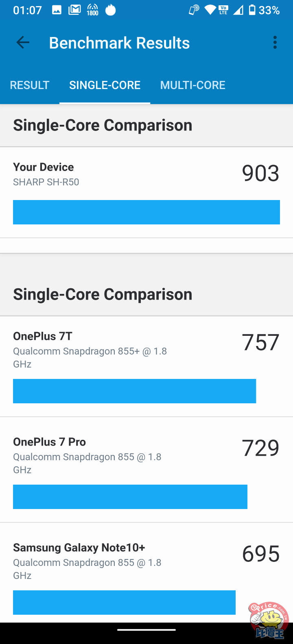This screenshot has width=293, height=644.
Task: Tap the 903 score bar
Action: (x=146, y=212)
